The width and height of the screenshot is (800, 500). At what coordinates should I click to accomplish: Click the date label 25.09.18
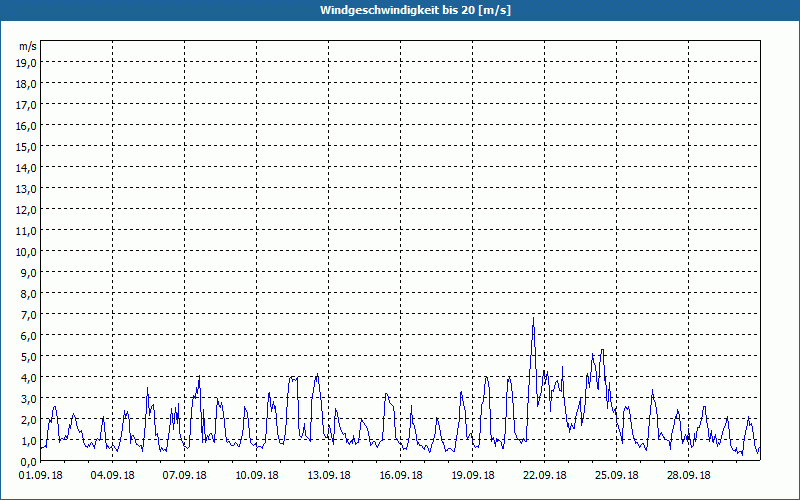click(x=616, y=476)
